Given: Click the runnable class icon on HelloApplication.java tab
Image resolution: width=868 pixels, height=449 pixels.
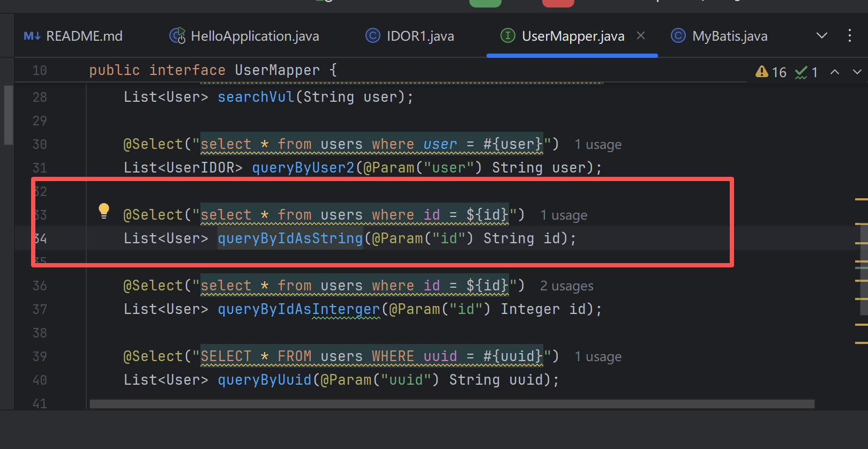Looking at the screenshot, I should click(177, 35).
